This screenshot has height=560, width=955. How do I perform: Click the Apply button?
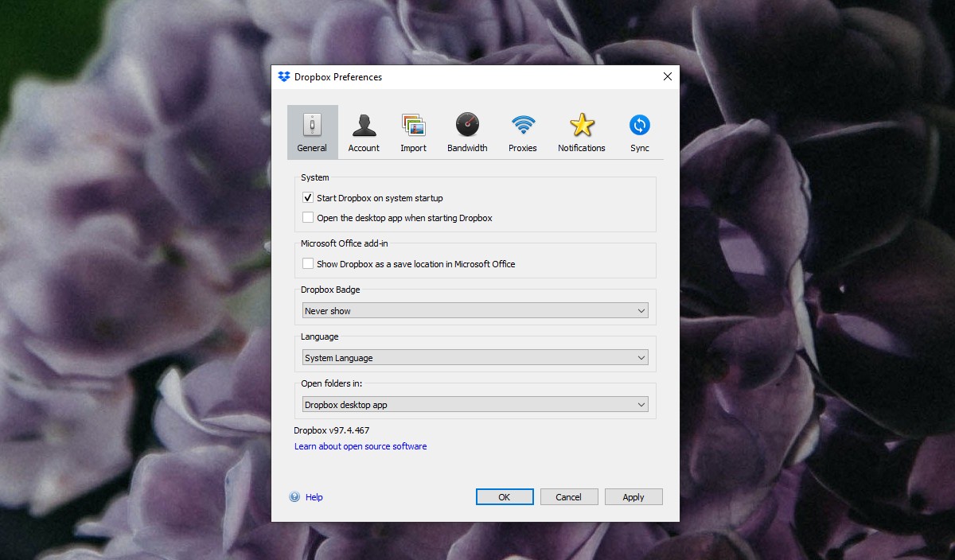pyautogui.click(x=633, y=497)
